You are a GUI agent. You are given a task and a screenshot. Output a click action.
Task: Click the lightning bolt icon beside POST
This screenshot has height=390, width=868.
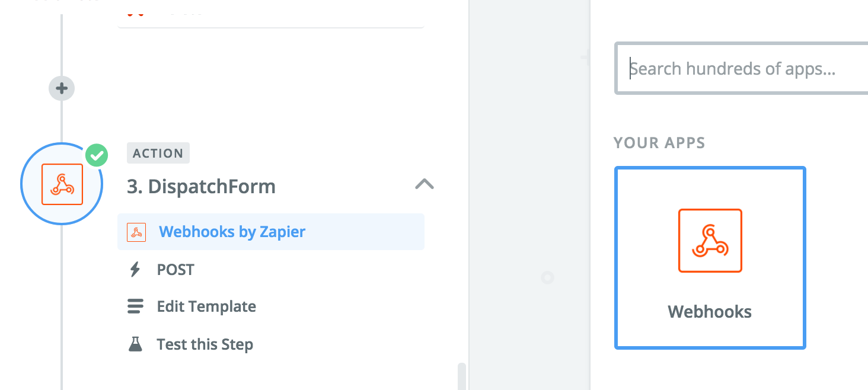click(x=135, y=270)
